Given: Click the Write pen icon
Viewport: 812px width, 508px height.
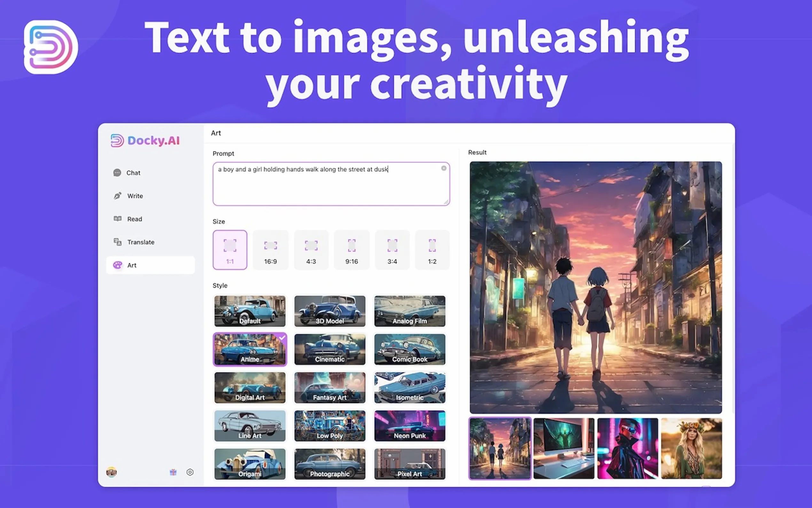Looking at the screenshot, I should click(118, 196).
